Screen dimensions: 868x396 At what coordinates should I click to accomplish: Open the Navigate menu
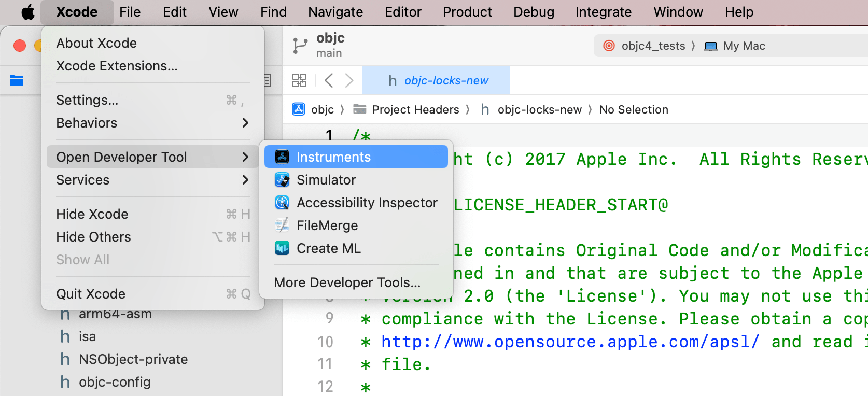(335, 12)
